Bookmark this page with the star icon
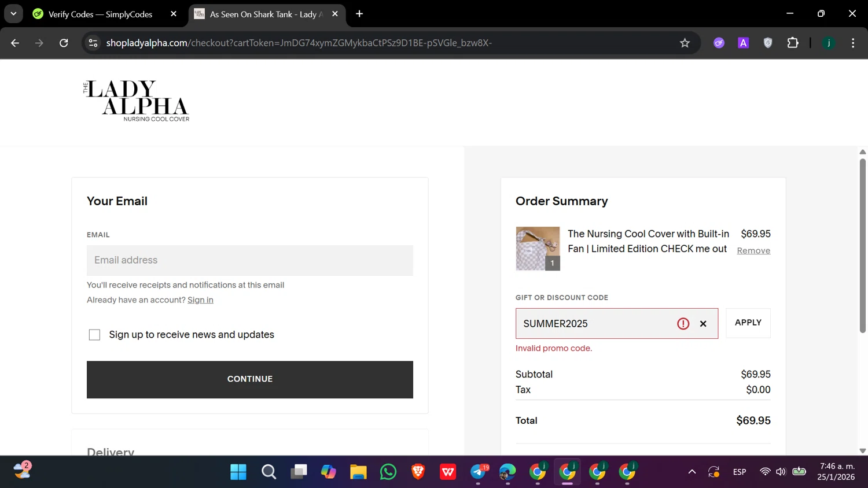This screenshot has height=488, width=868. click(x=685, y=43)
